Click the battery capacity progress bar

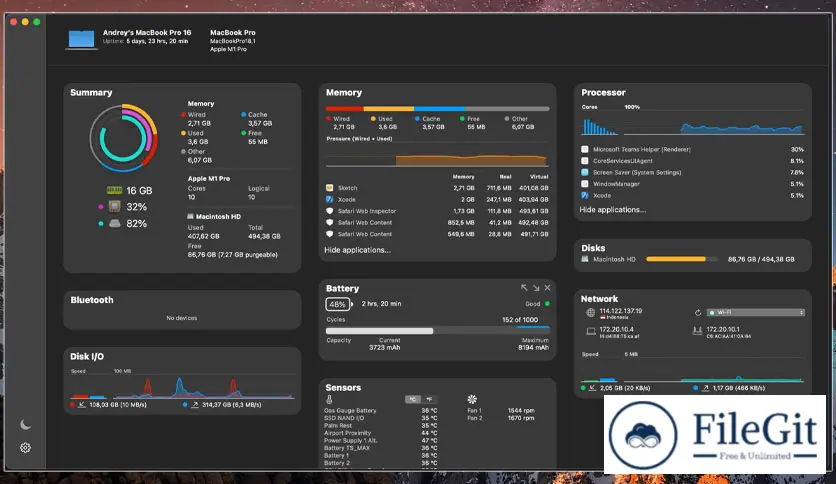point(438,331)
